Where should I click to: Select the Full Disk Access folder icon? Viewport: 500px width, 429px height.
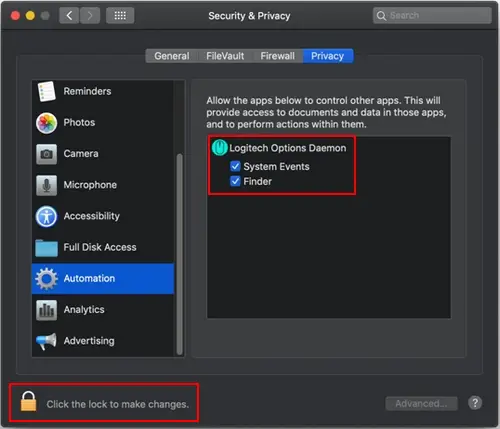(46, 248)
